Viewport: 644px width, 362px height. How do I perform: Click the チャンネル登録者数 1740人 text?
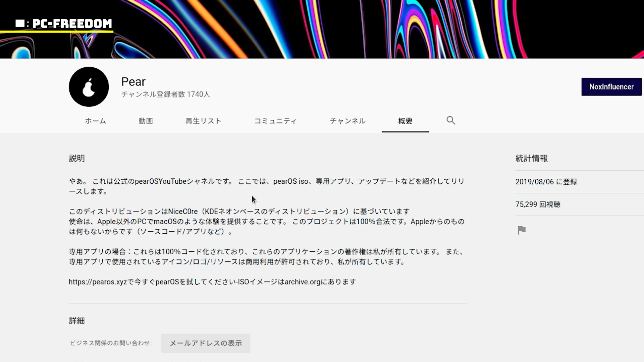[165, 95]
